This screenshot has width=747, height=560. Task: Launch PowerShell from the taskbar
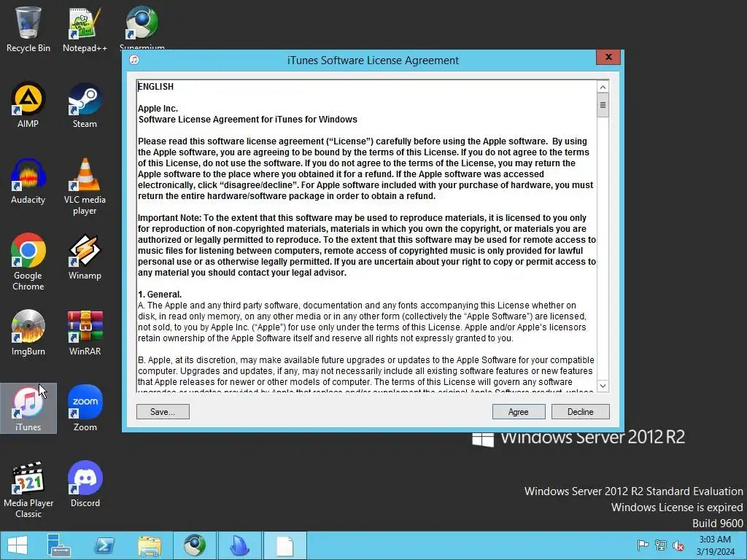point(104,545)
